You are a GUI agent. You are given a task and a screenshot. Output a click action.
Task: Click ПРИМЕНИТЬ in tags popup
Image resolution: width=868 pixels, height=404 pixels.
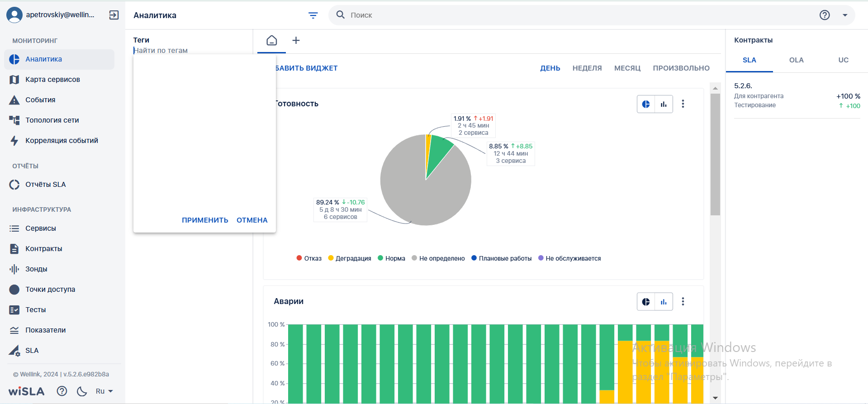[x=205, y=220]
